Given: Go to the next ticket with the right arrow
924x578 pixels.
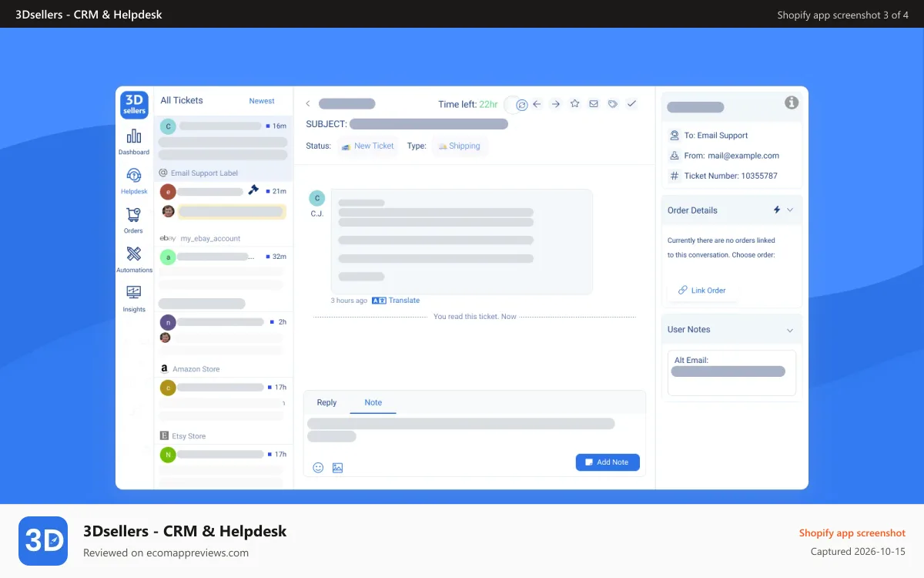Looking at the screenshot, I should 556,104.
